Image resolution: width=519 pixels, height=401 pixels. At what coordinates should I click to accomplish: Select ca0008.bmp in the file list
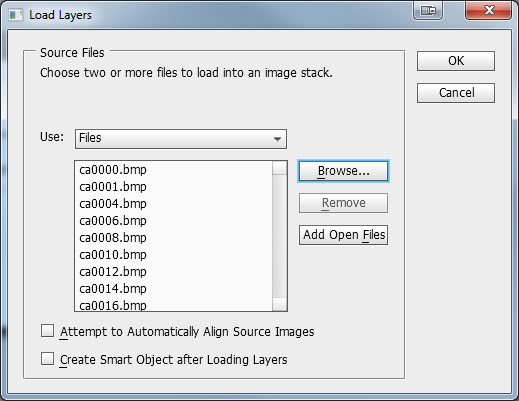pos(173,238)
